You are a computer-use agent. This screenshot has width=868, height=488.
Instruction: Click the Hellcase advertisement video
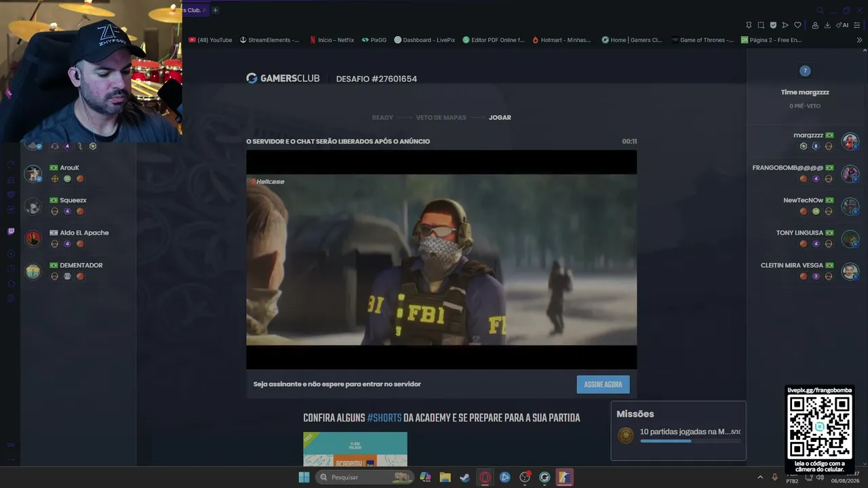tap(441, 260)
